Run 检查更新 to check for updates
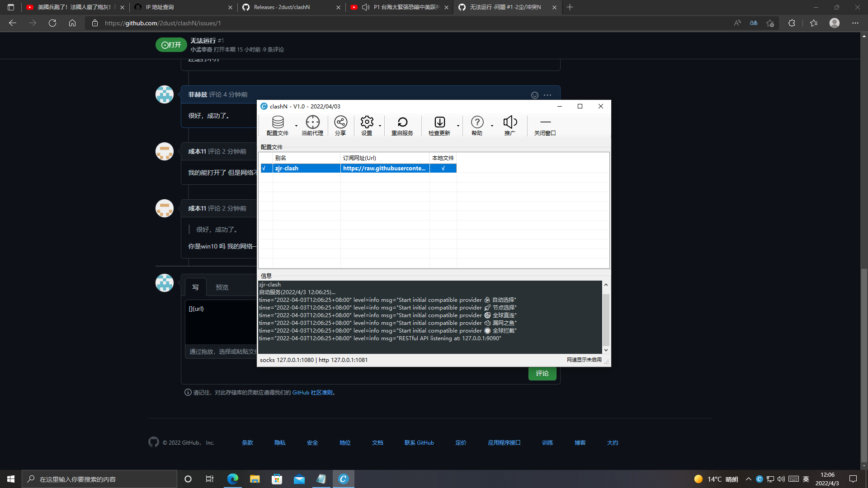Screen dimensions: 868x488 (439, 126)
